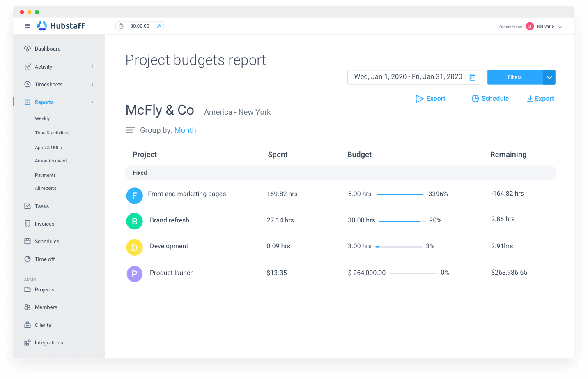Click the Dashboard gauge icon

pyautogui.click(x=28, y=49)
